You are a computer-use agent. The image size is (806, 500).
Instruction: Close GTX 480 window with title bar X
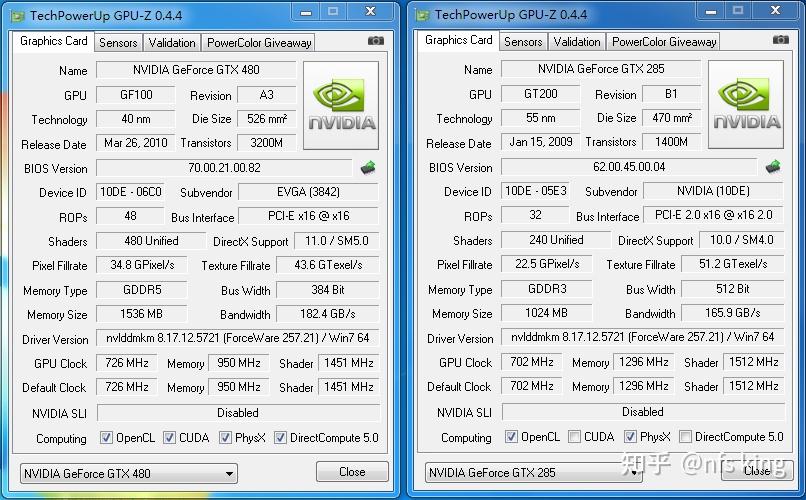371,12
